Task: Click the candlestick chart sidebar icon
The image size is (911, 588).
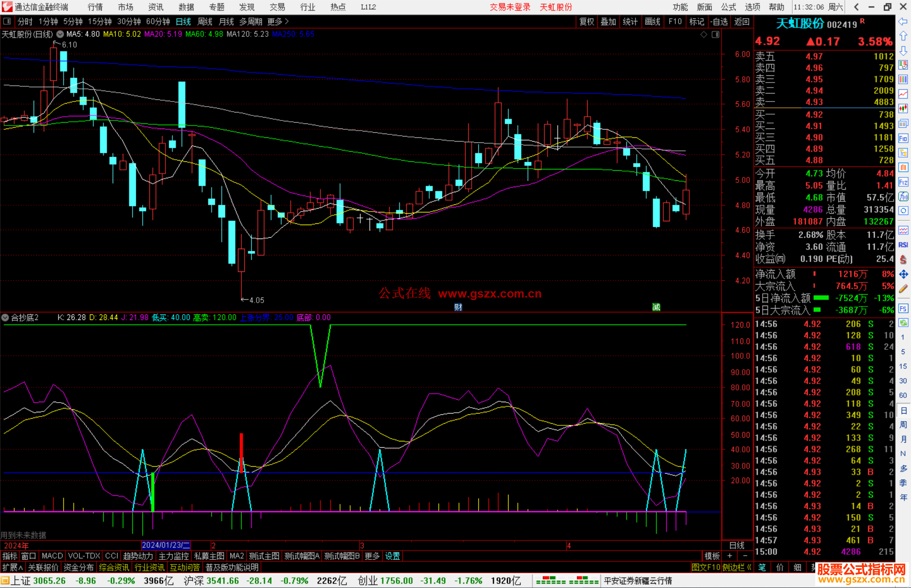Action: coord(903,109)
